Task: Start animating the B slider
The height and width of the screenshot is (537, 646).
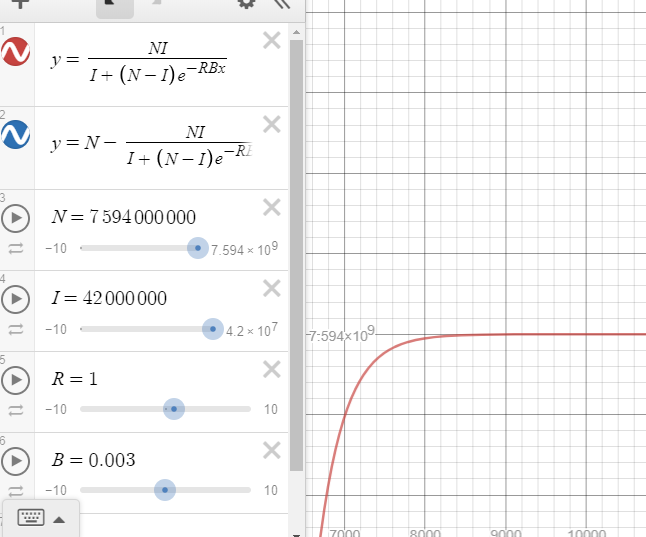Action: tap(15, 461)
